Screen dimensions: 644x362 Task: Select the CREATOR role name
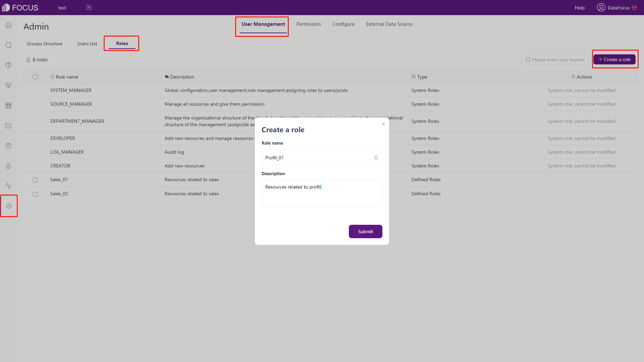[x=60, y=166]
